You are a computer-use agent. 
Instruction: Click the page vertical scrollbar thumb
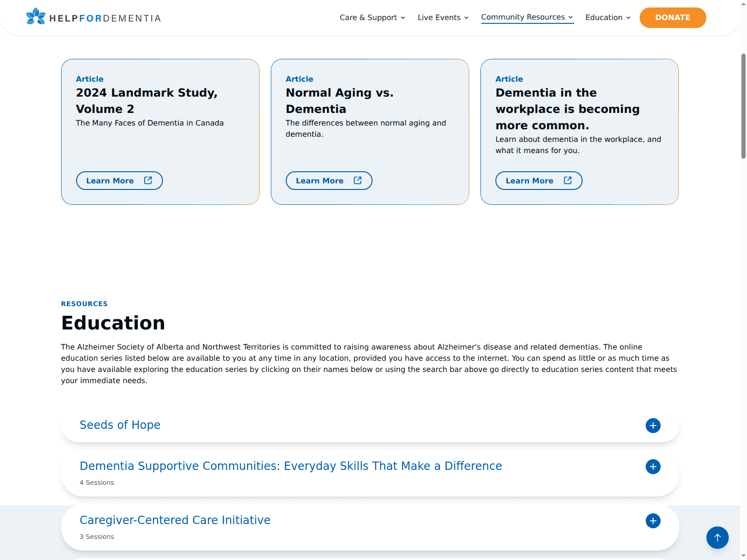[743, 106]
